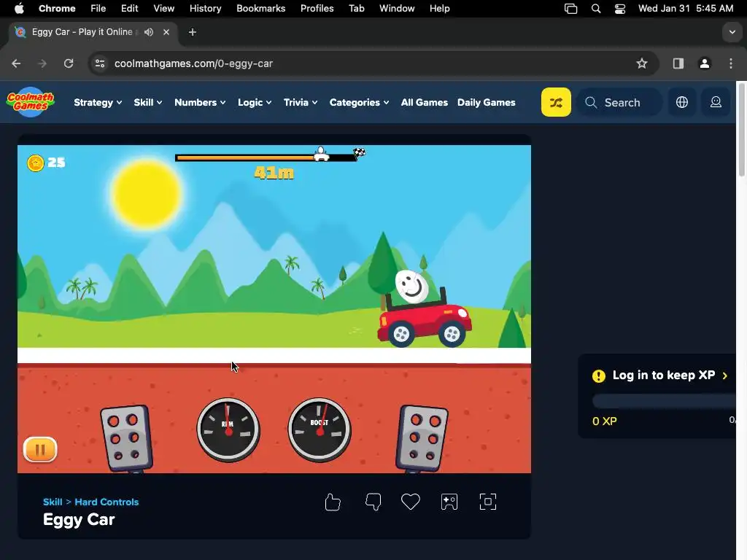
Task: Expand the Skill dropdown in navbar
Action: pyautogui.click(x=147, y=102)
